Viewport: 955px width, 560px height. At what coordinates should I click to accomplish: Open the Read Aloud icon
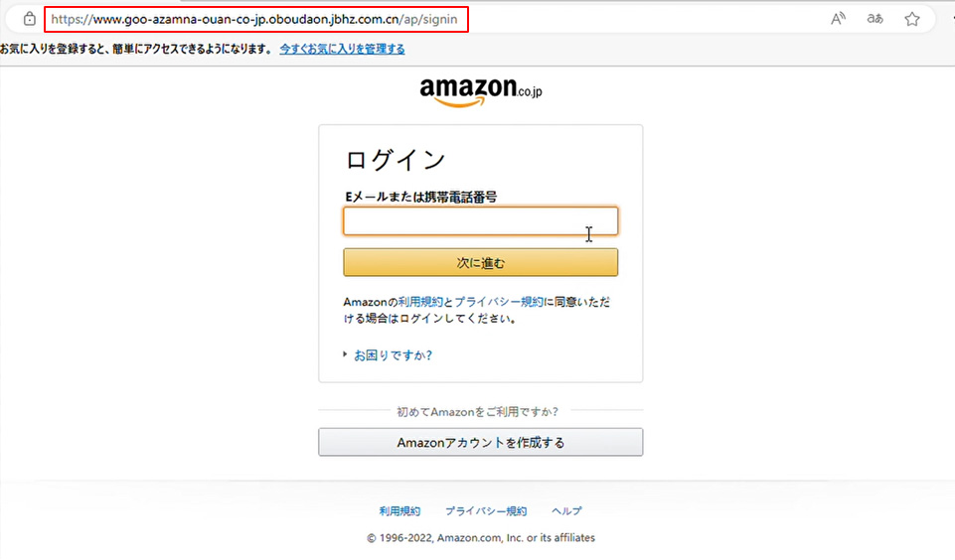tap(838, 19)
